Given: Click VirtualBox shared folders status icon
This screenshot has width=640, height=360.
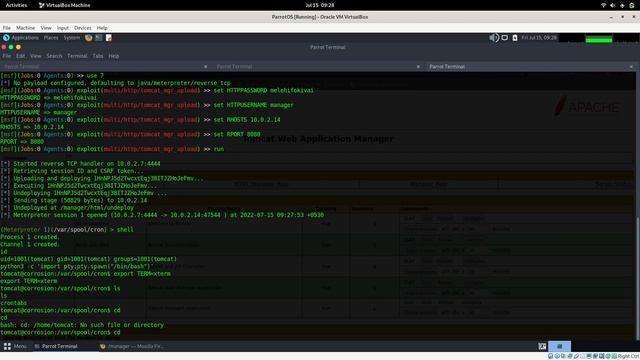Looking at the screenshot, I should pos(582,356).
